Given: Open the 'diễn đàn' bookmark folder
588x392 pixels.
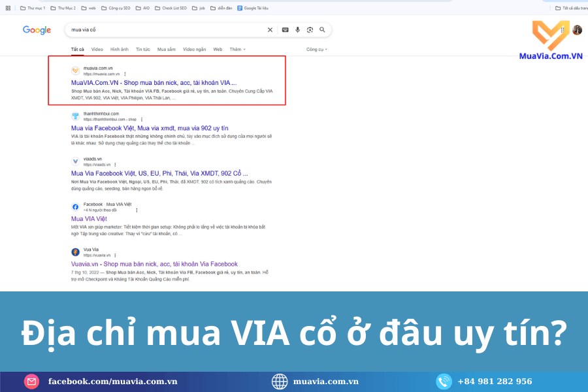Looking at the screenshot, I should click(x=221, y=8).
